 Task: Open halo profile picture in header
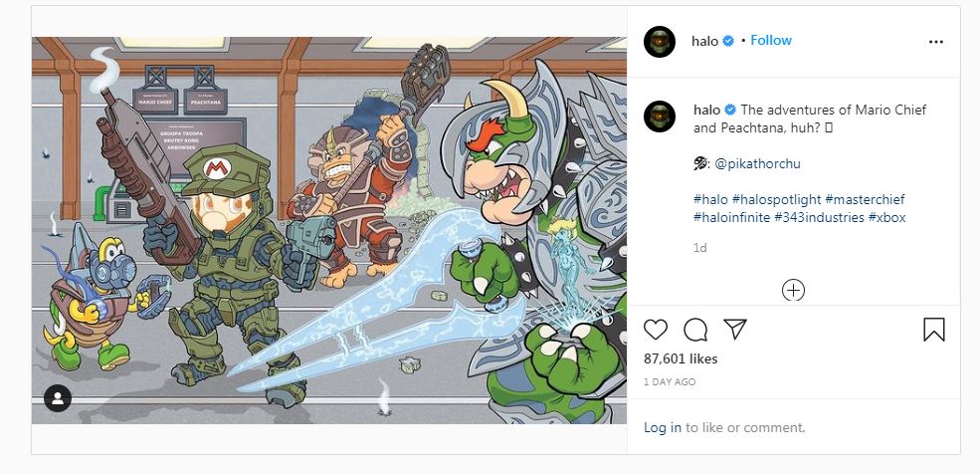(x=660, y=41)
